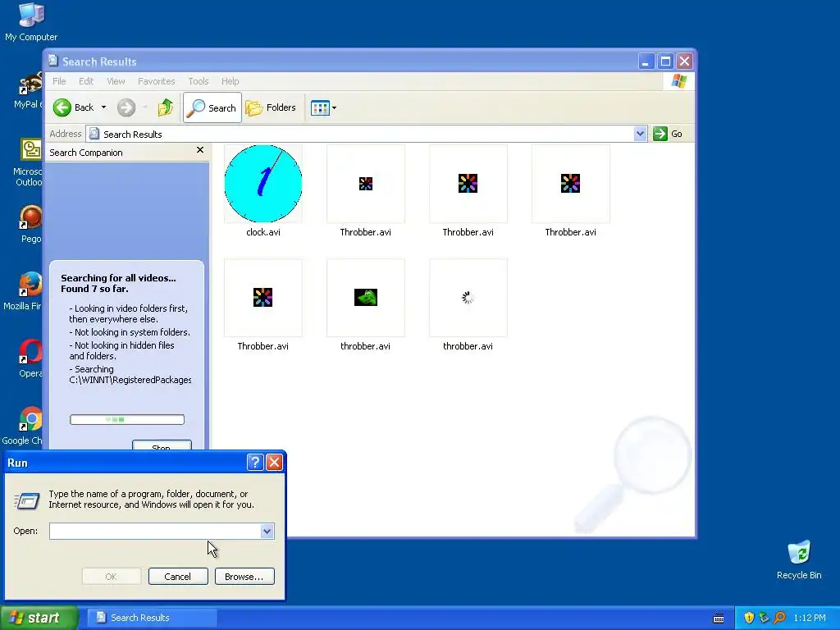
Task: Click the magnifier search tray icon
Action: 780,618
